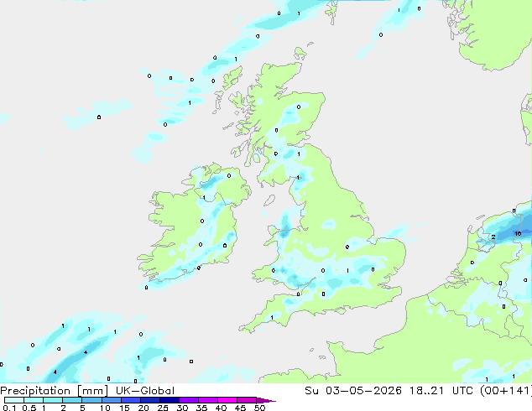This screenshot has width=532, height=411.
Task: Click the 45–50 mm legend color swatch
Action: [247, 400]
